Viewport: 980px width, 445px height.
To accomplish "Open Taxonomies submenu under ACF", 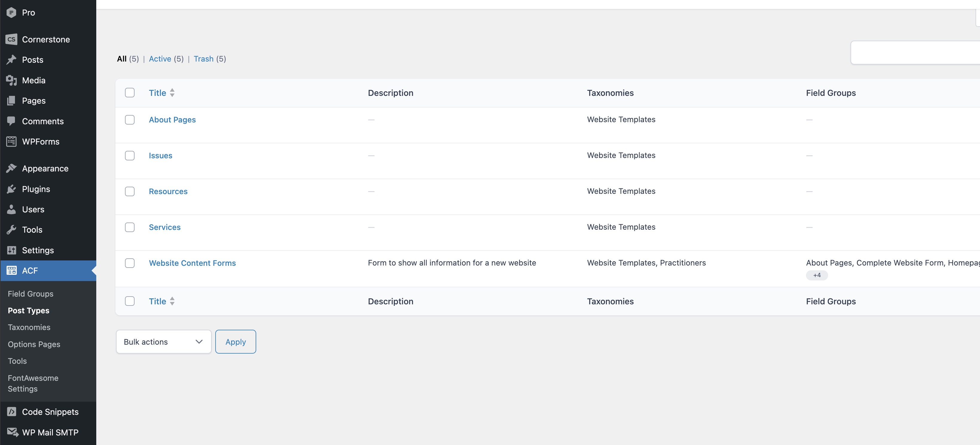I will 29,327.
